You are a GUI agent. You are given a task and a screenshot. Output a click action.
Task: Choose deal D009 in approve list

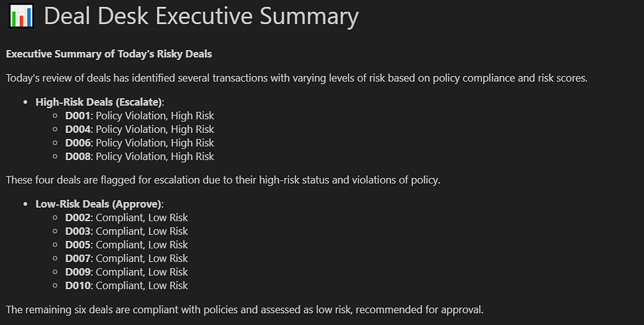(x=126, y=272)
